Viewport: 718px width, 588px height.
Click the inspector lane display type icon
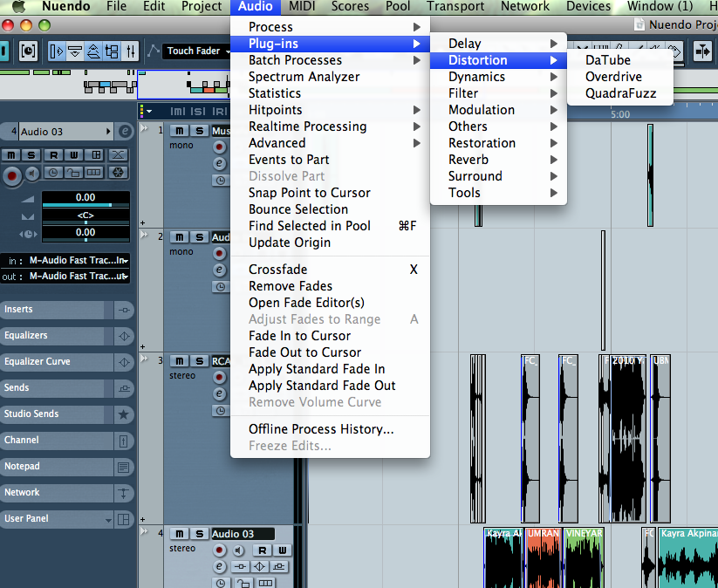94,173
